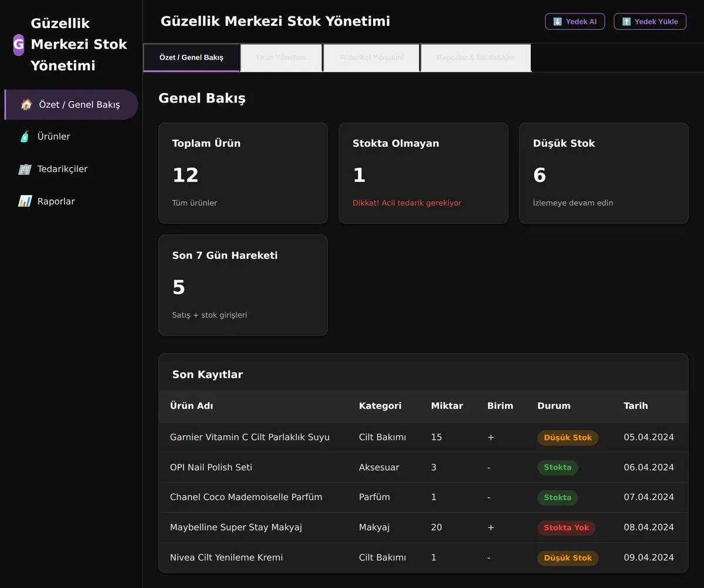The width and height of the screenshot is (704, 588).
Task: Switch to Raporlar & İstatistikler tab
Action: 476,57
